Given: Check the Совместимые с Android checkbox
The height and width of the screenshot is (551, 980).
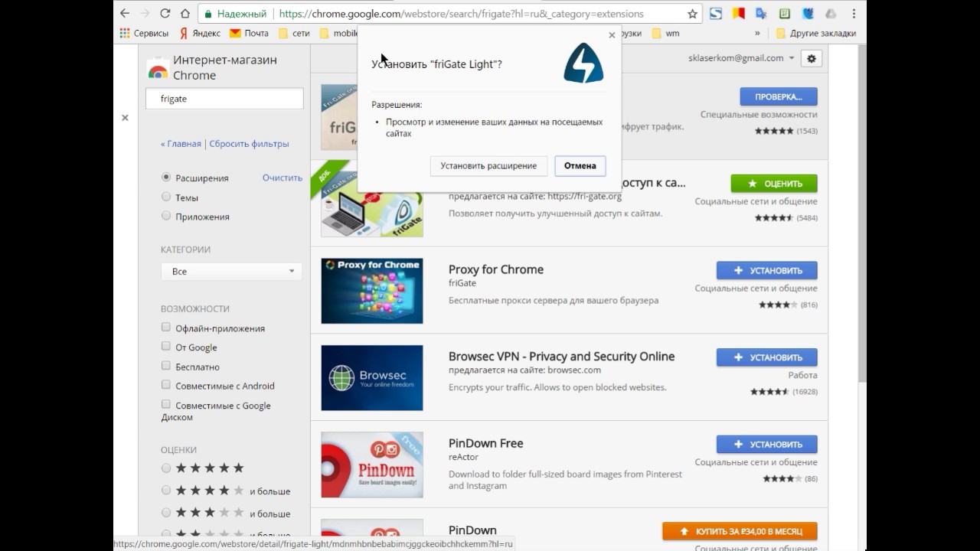Looking at the screenshot, I should [166, 385].
